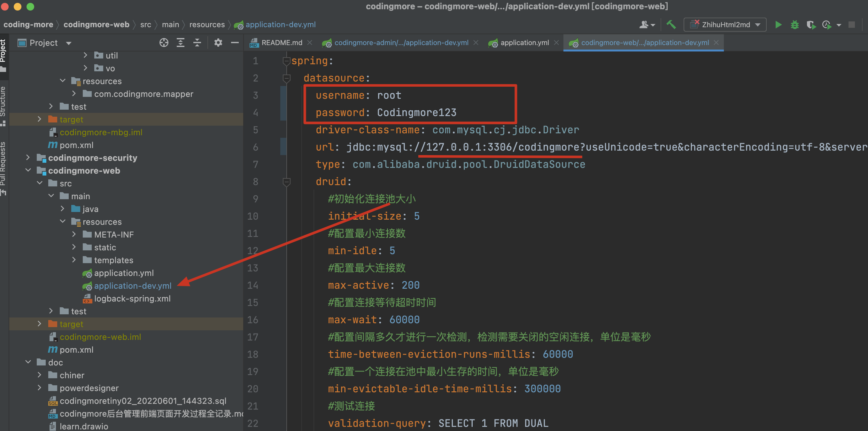Open Project panel settings gear
This screenshot has width=868, height=431.
[218, 43]
